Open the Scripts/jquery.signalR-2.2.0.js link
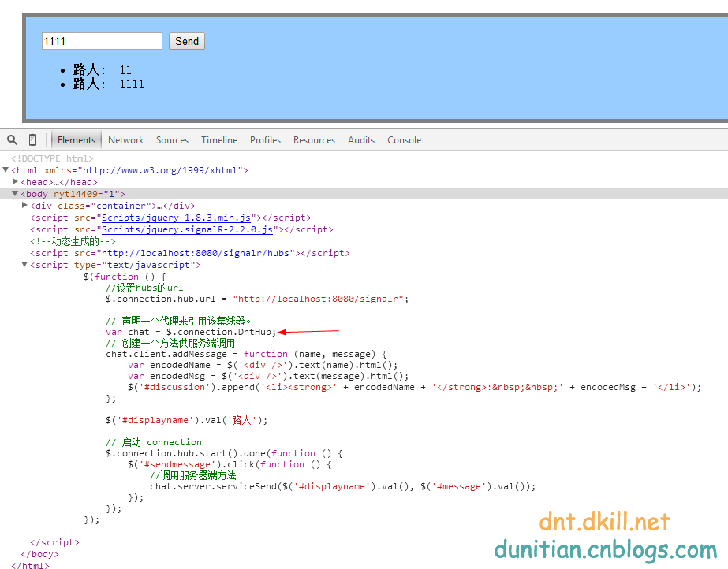This screenshot has height=569, width=728. pyautogui.click(x=187, y=229)
